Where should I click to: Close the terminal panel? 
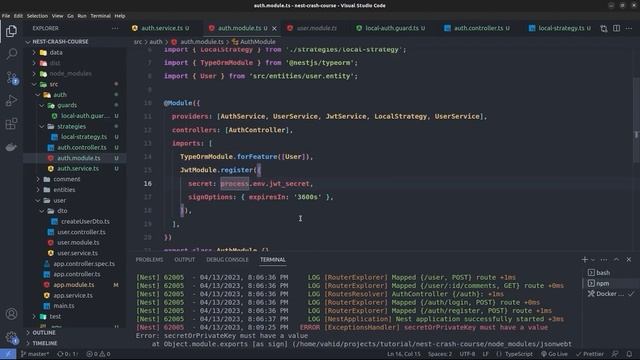(x=629, y=260)
